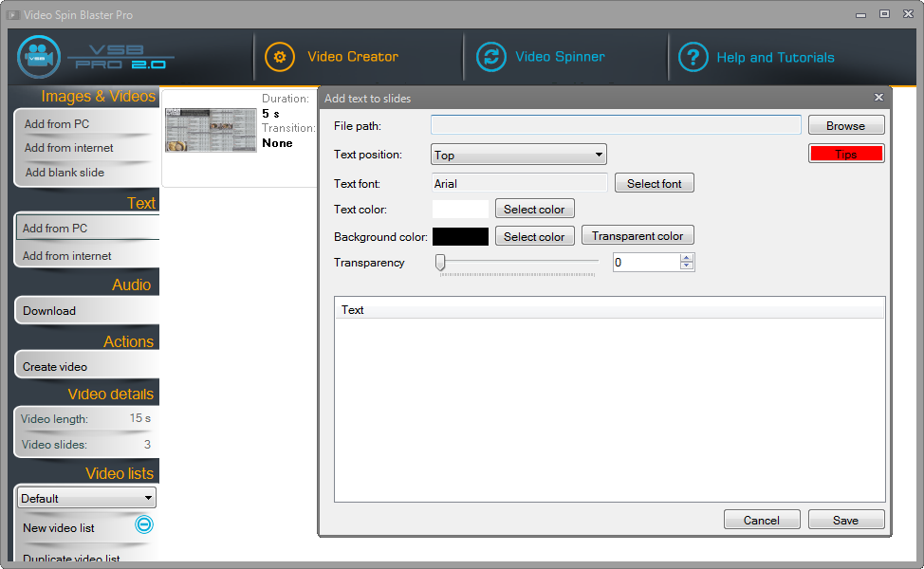Click the slide Duration value 5 s
Screen dimensions: 924x569
pos(271,113)
